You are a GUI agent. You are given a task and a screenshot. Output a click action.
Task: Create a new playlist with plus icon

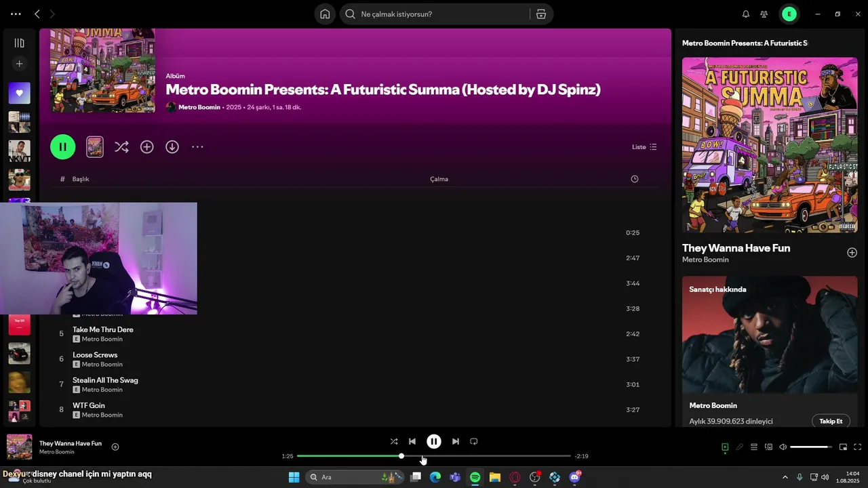click(19, 64)
